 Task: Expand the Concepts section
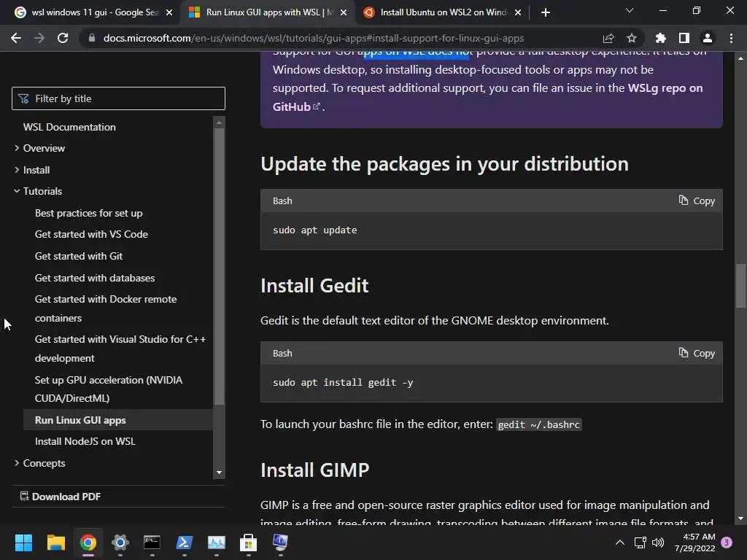(x=44, y=463)
